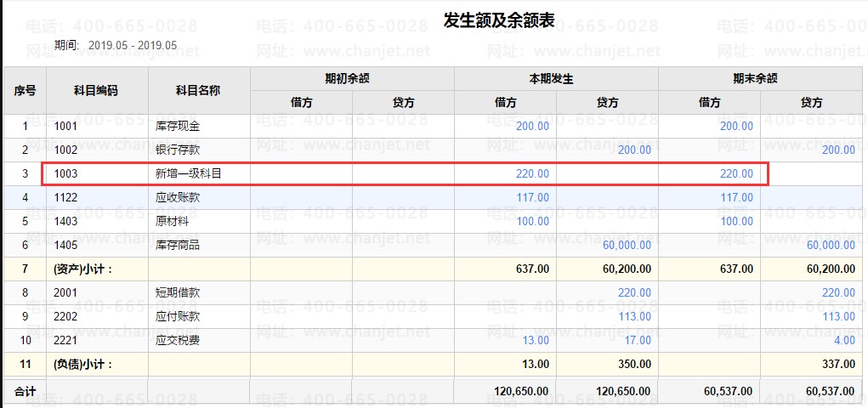This screenshot has width=868, height=408.
Task: Click 银行存款 current-period credit amount 200.00
Action: [634, 150]
